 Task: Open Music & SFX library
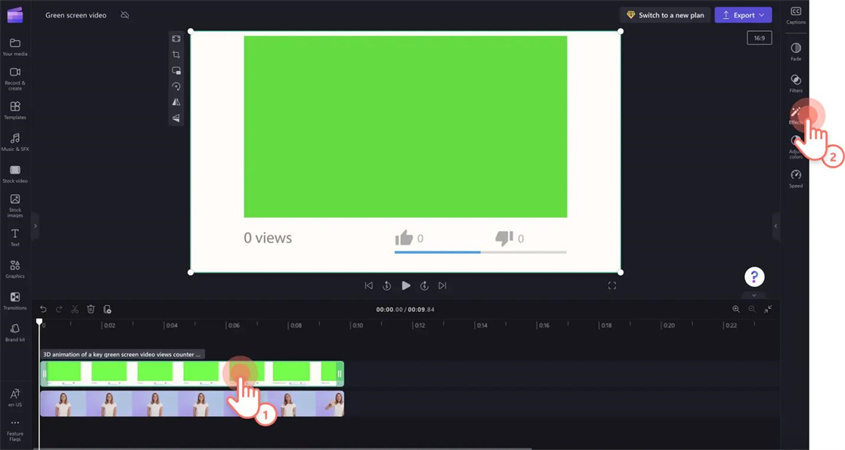pos(15,142)
